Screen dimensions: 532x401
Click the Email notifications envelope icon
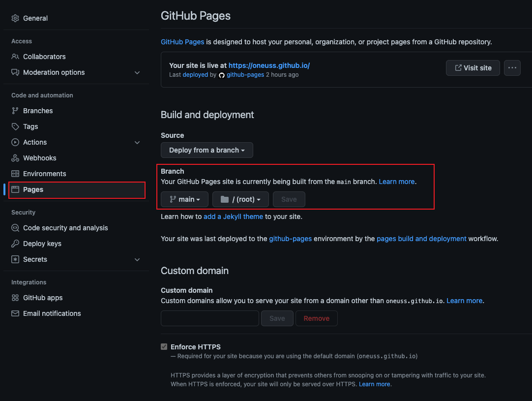(15, 313)
